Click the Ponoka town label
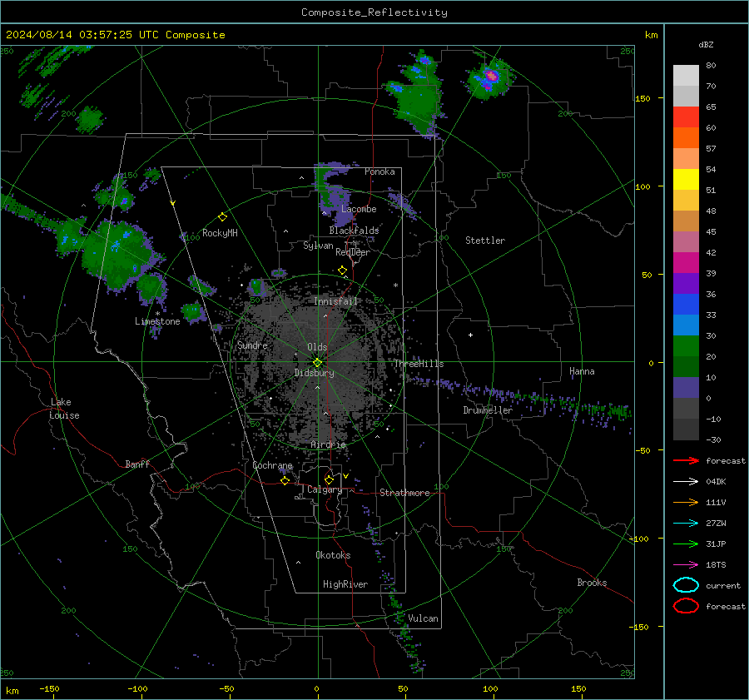The height and width of the screenshot is (700, 749). (x=379, y=171)
